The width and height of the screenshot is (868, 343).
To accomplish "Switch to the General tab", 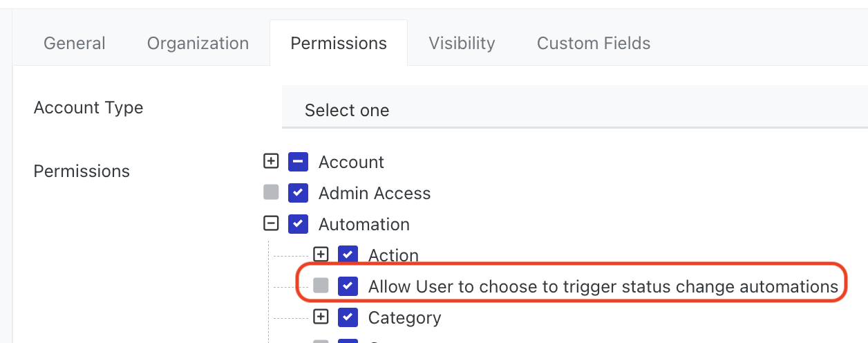I will coord(75,44).
